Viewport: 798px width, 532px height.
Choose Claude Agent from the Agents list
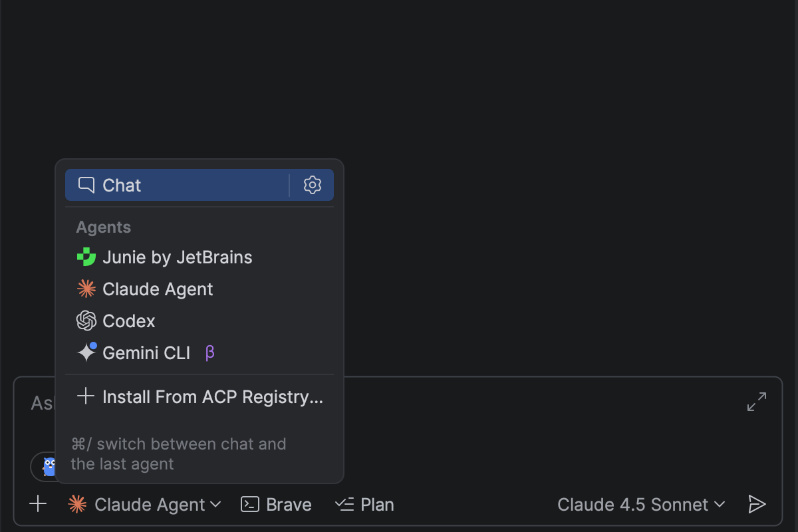coord(158,289)
